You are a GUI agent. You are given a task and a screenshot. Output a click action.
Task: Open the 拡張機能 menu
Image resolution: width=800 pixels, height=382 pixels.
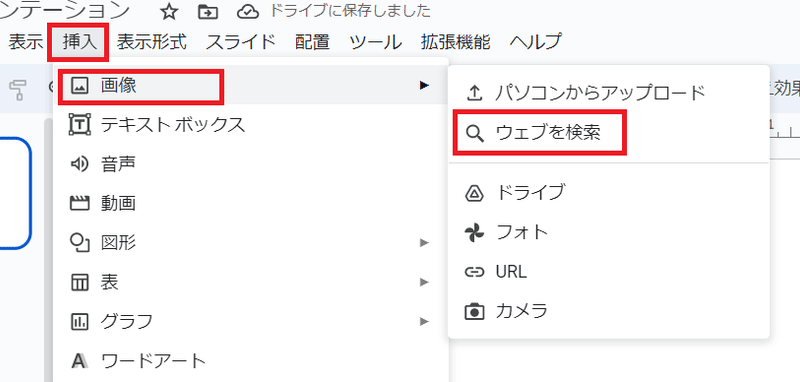tap(456, 42)
